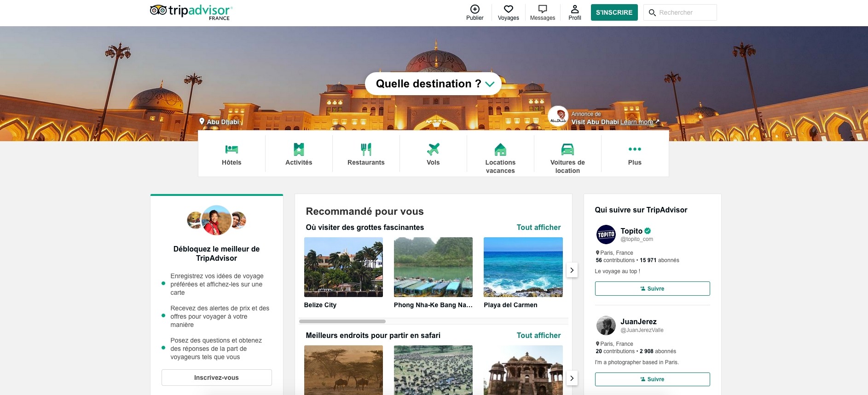
Task: Click the Belize City caption
Action: pos(320,305)
